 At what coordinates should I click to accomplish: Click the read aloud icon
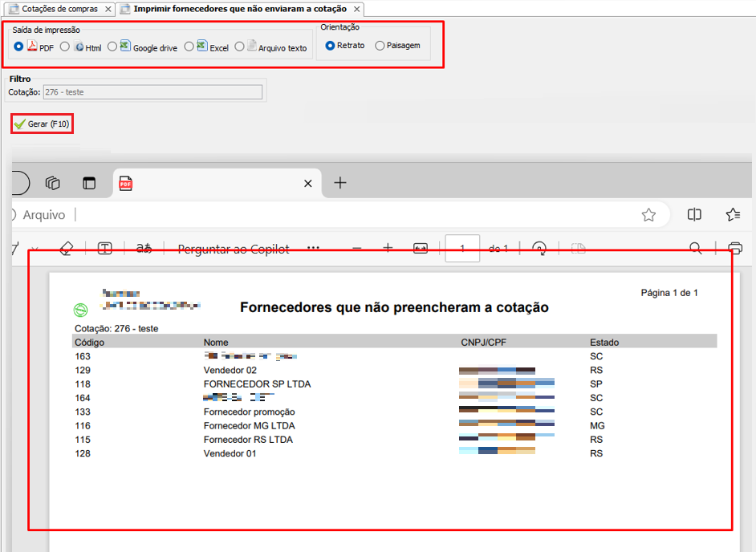pyautogui.click(x=144, y=249)
